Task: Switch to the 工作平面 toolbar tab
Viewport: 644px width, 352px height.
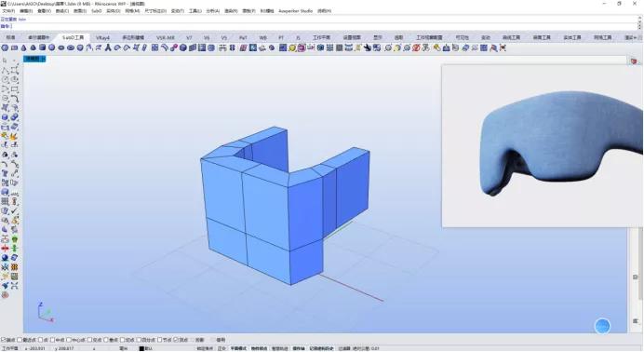Action: pos(321,37)
